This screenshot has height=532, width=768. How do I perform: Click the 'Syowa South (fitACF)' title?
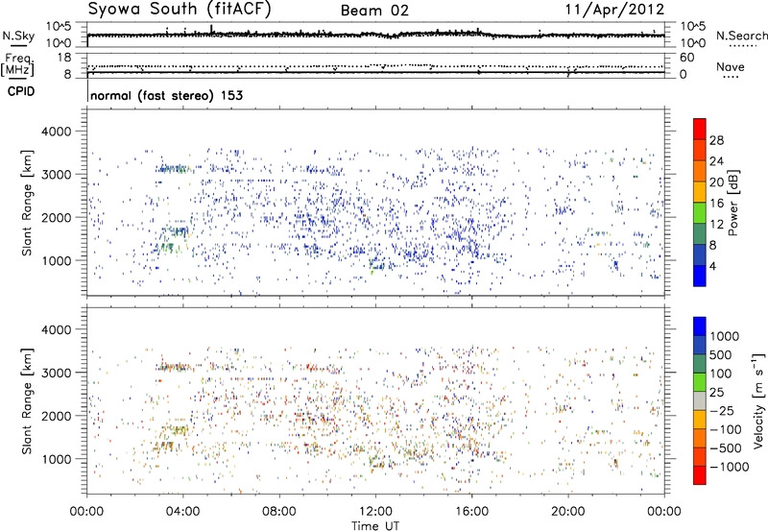pyautogui.click(x=179, y=9)
